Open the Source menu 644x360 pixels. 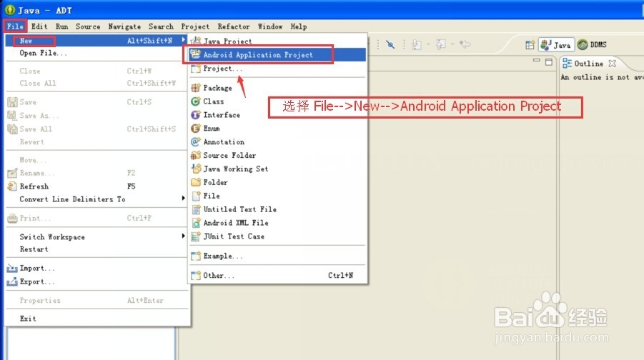point(88,26)
